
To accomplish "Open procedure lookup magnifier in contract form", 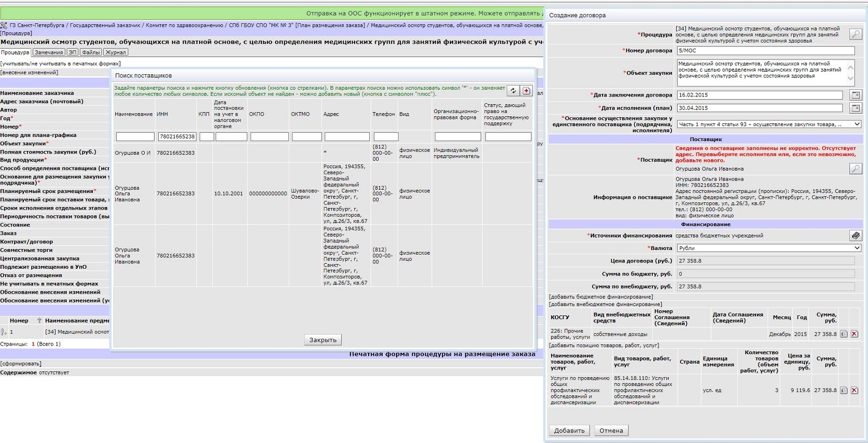I will (x=856, y=34).
